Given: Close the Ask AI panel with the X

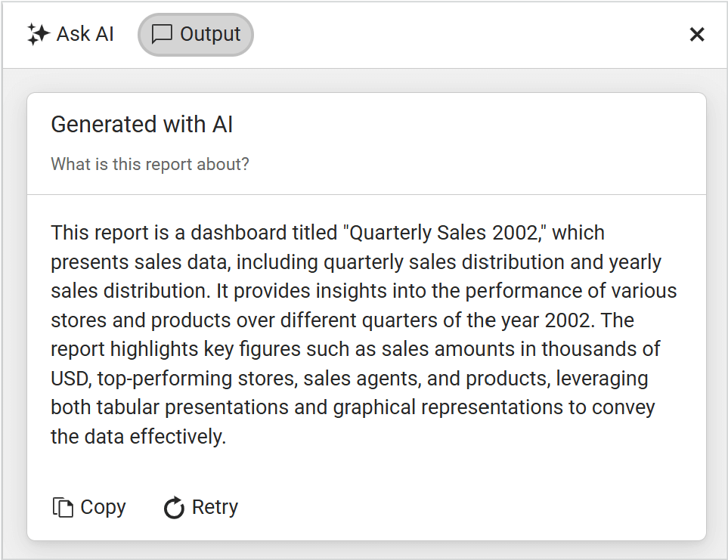Looking at the screenshot, I should pyautogui.click(x=696, y=34).
